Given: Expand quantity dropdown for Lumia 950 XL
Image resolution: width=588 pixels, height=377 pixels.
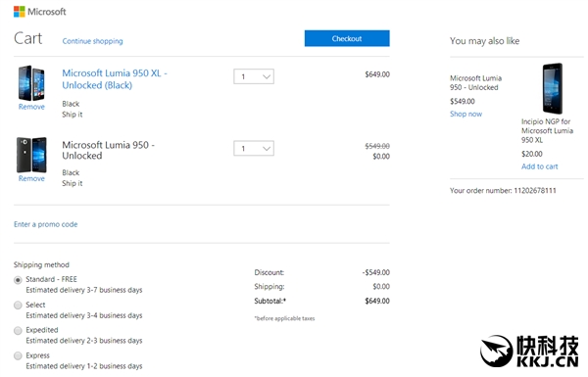Looking at the screenshot, I should 254,76.
